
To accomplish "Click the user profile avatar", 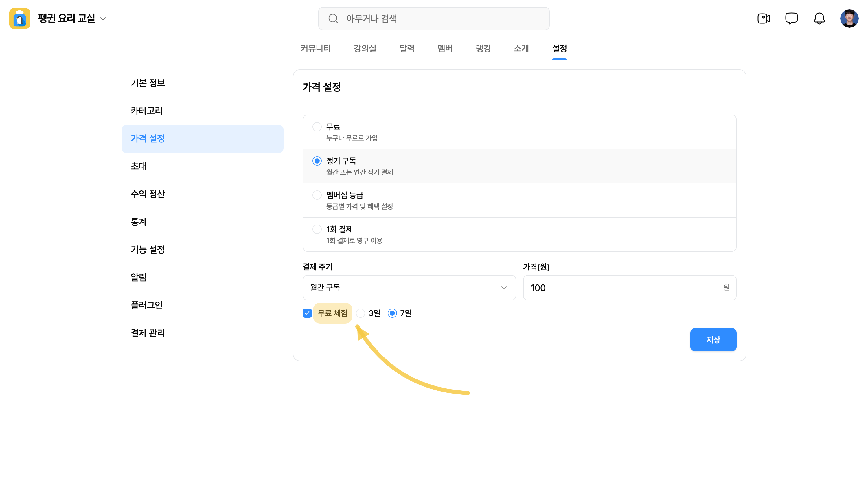I will click(849, 19).
